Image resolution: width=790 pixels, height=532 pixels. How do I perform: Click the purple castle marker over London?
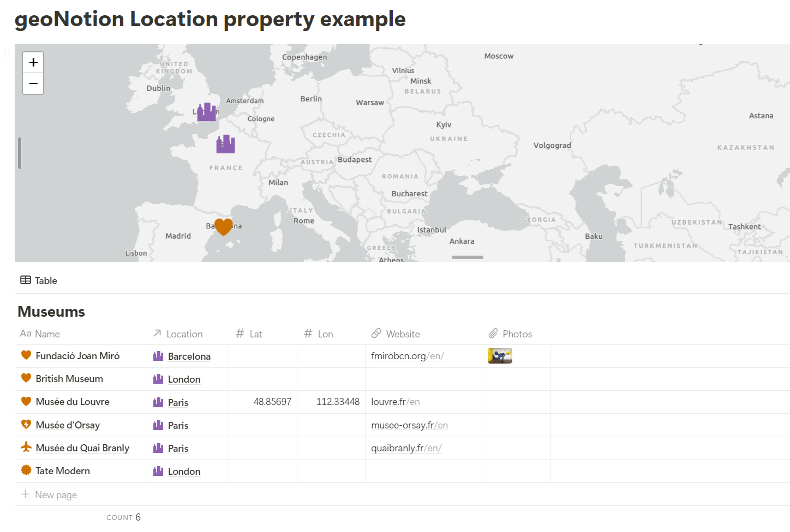point(206,112)
